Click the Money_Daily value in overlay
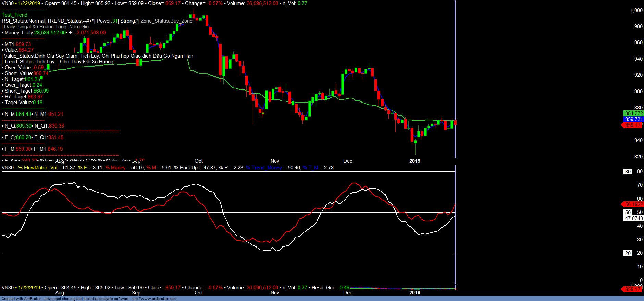The image size is (644, 301). (x=50, y=33)
